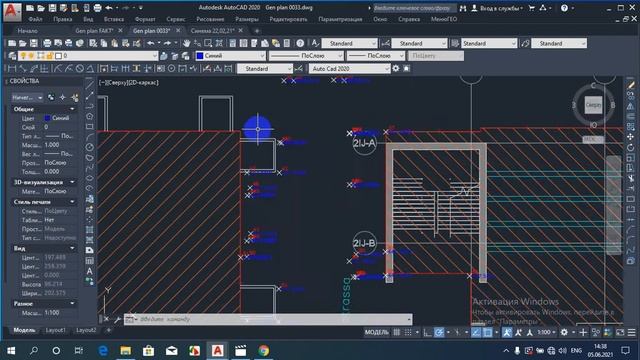
Task: Click the Sun/Move tool in right toolbar
Action: [x=631, y=137]
